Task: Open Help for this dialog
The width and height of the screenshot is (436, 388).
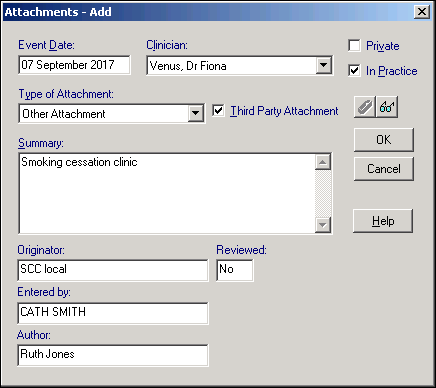Action: pos(383,221)
